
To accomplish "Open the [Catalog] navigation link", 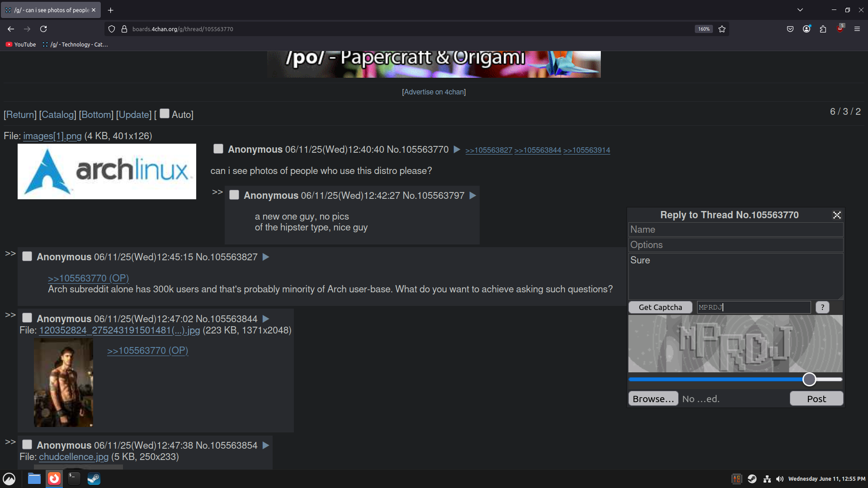I will pos(57,115).
